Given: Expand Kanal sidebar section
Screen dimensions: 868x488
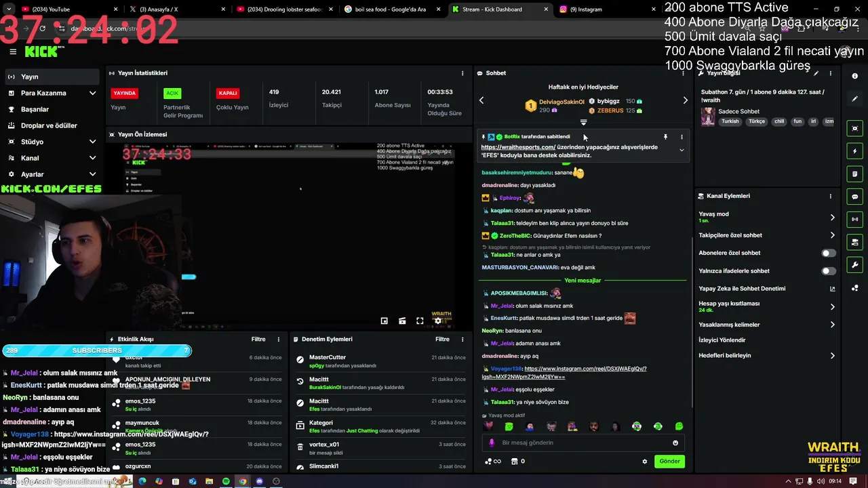Looking at the screenshot, I should 92,158.
